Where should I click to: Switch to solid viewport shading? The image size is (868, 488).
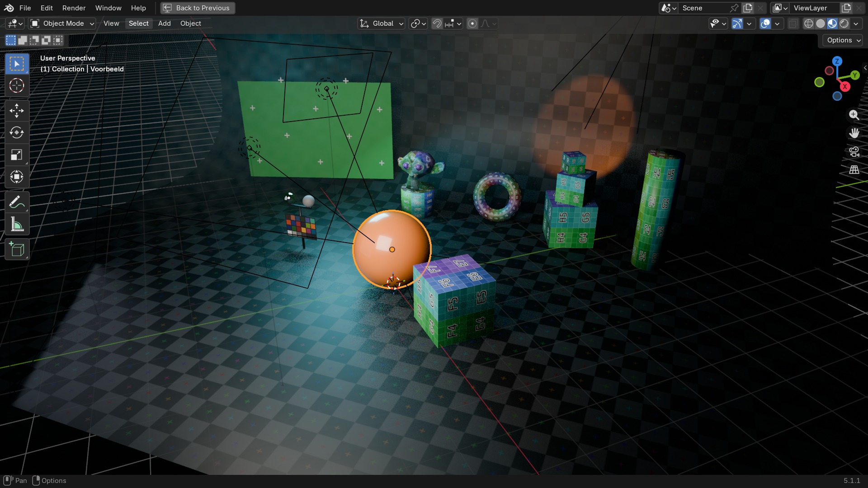point(821,23)
